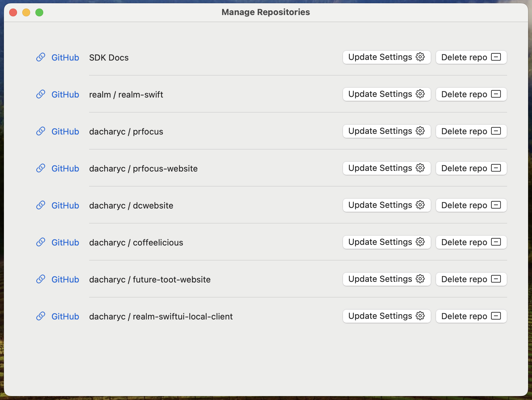
Task: Click the link icon beside realm / realm-swift
Action: (x=41, y=94)
